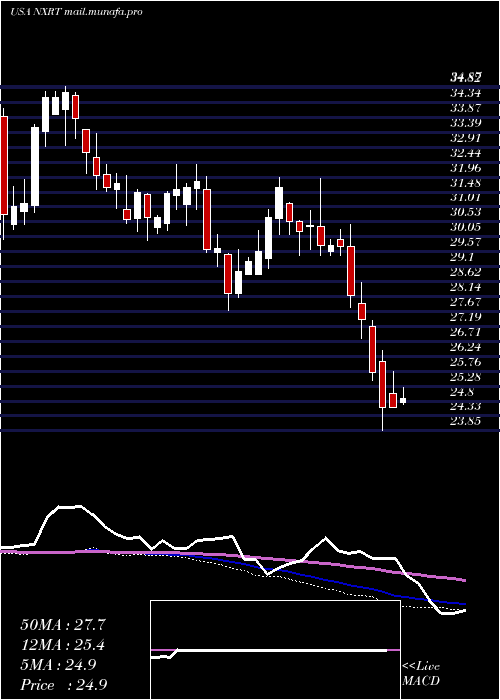Viewport: 500px width, 700px height.
Task: Click the 29.57 price axis label
Action: click(465, 242)
